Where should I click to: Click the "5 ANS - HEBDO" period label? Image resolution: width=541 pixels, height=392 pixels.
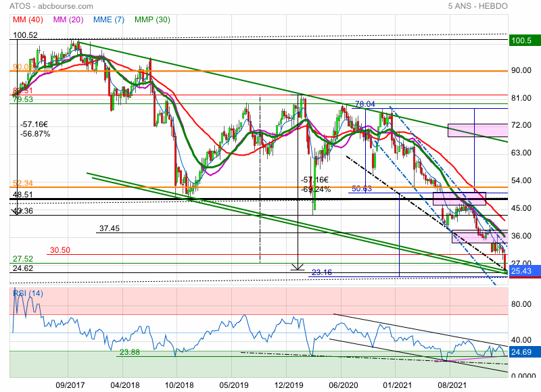[x=478, y=6]
